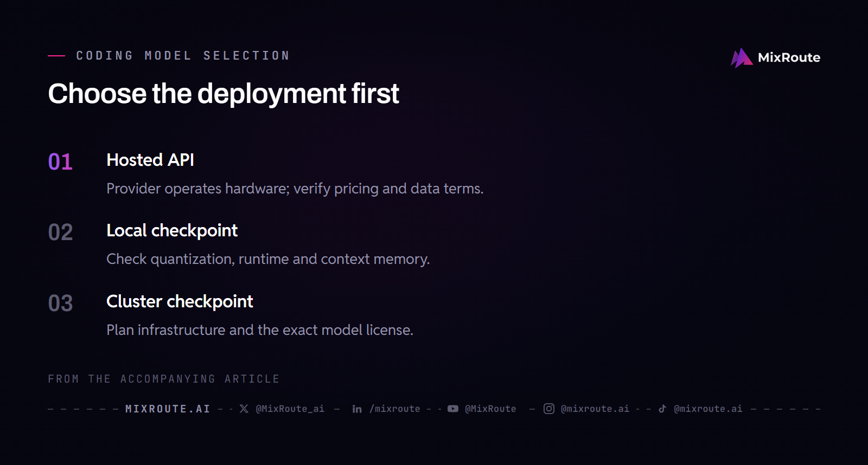Click the X (Twitter) icon in footer

pyautogui.click(x=244, y=409)
